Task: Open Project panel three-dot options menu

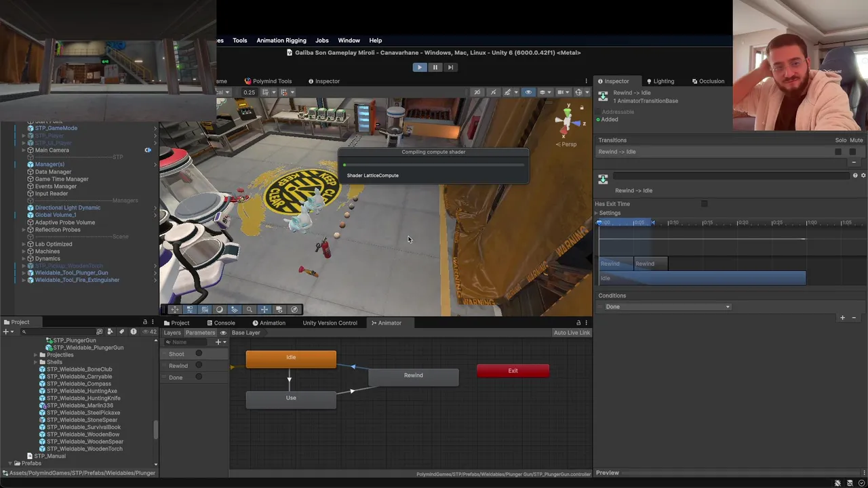Action: pyautogui.click(x=153, y=322)
